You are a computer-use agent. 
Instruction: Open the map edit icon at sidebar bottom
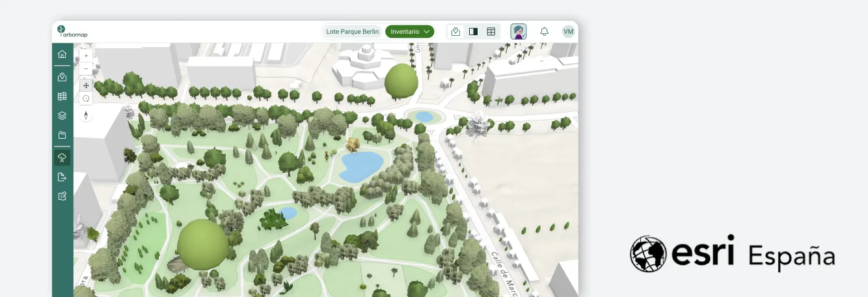(62, 196)
